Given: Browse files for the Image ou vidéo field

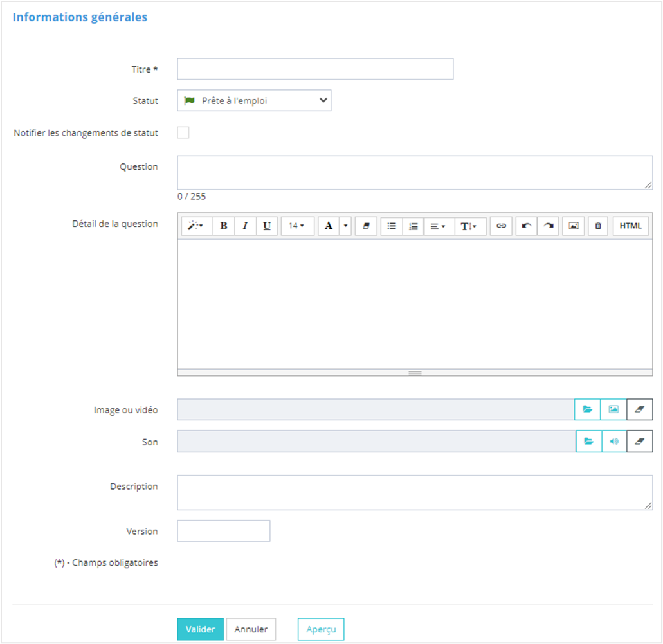Looking at the screenshot, I should [587, 409].
